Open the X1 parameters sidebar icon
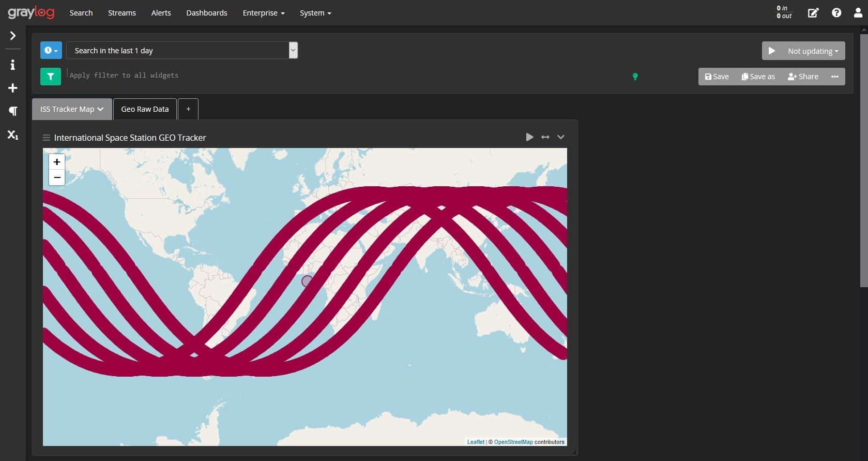The image size is (868, 461). pyautogui.click(x=13, y=135)
